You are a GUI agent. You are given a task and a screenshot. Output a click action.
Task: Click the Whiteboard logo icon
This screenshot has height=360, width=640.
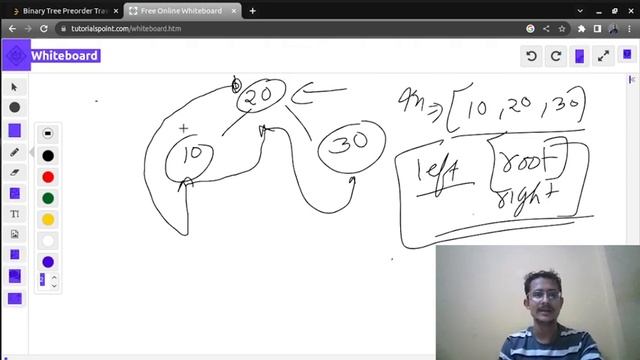pyautogui.click(x=16, y=55)
